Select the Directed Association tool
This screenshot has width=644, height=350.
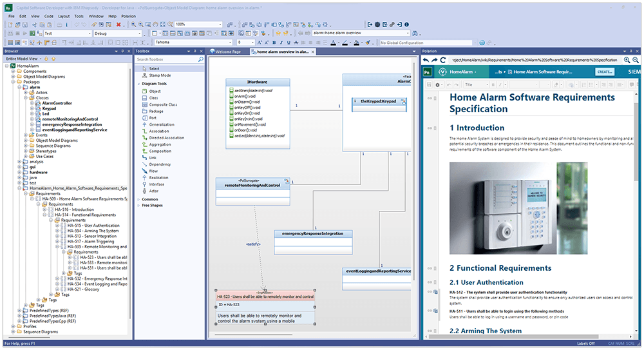(166, 138)
